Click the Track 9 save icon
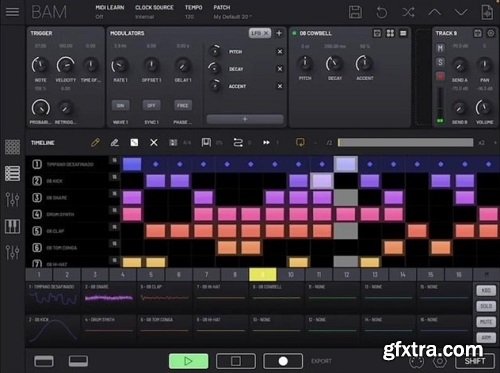500x373 pixels. tap(478, 33)
